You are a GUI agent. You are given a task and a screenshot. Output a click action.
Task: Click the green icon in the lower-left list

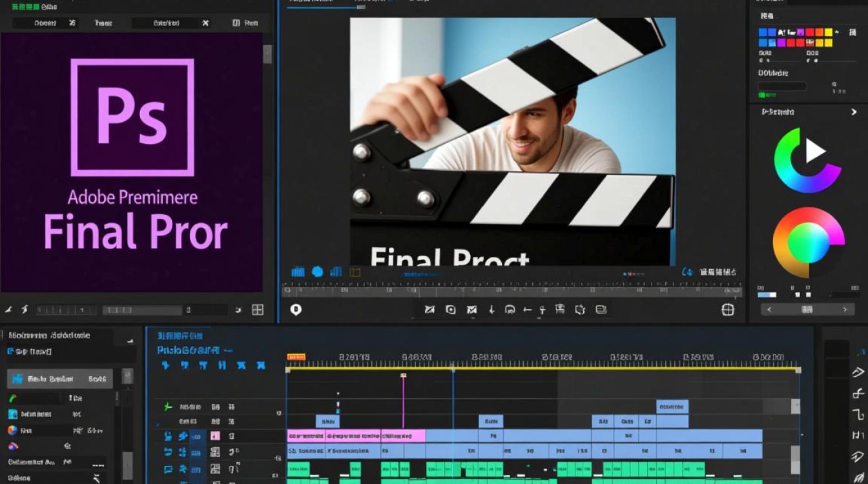tap(12, 398)
